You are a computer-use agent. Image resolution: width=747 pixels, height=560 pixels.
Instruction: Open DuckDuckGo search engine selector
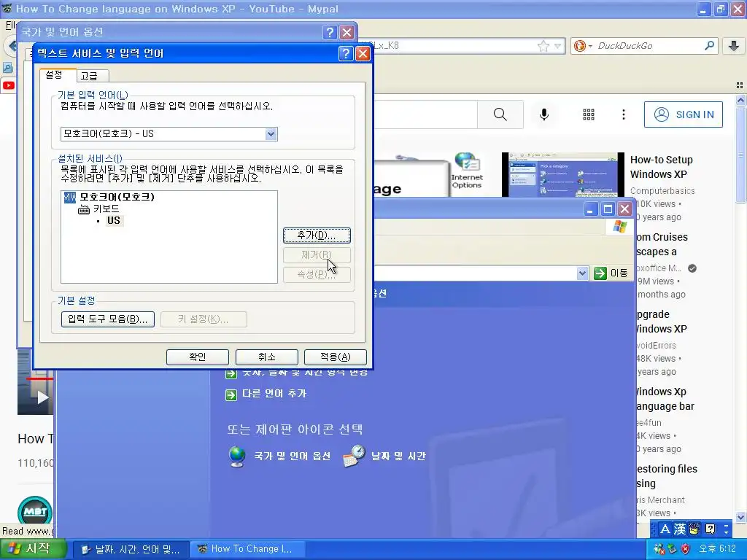[583, 46]
